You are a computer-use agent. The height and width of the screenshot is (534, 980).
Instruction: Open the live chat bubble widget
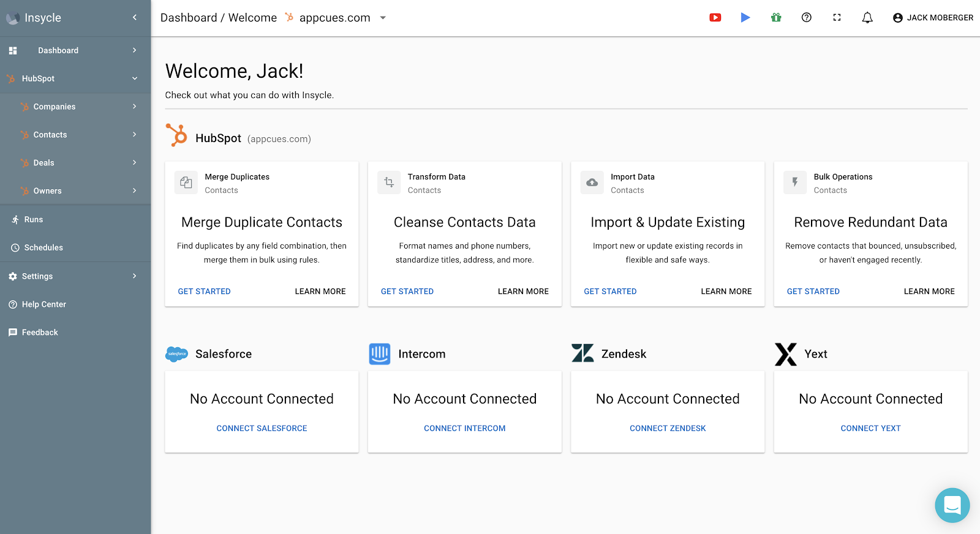tap(952, 505)
